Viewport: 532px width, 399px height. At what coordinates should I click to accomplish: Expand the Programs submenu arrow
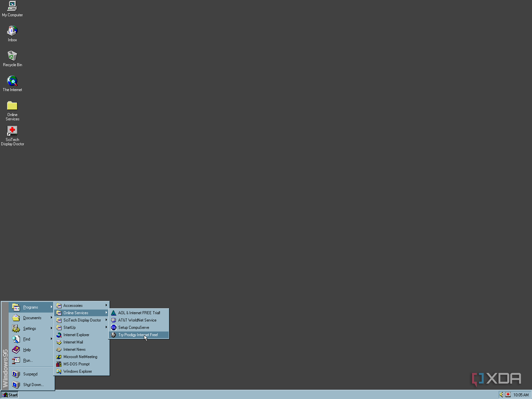click(x=52, y=307)
